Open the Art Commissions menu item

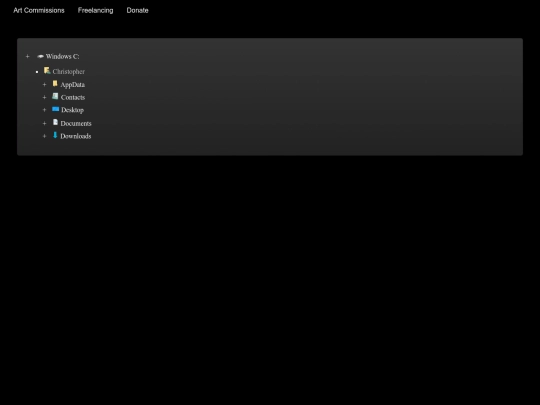(x=39, y=10)
